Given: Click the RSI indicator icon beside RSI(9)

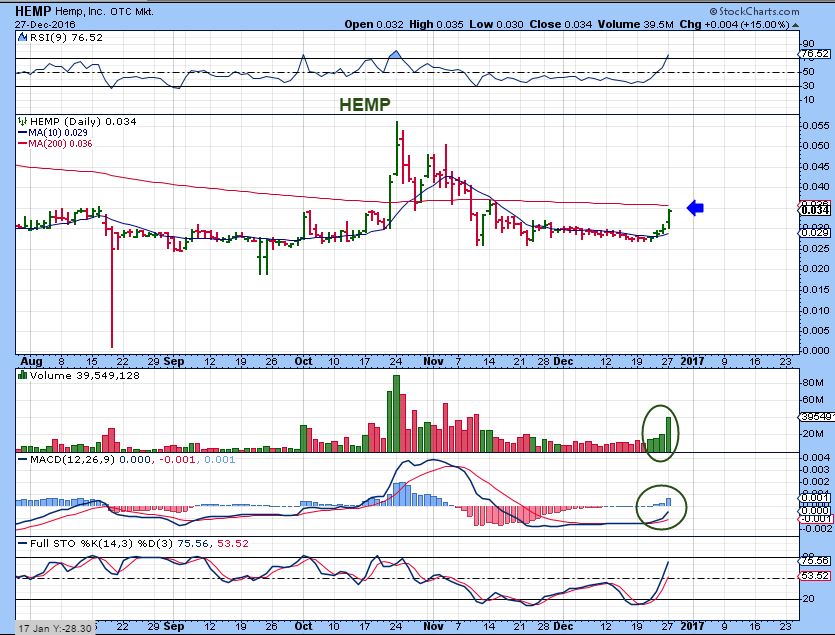Looking at the screenshot, I should [x=22, y=37].
